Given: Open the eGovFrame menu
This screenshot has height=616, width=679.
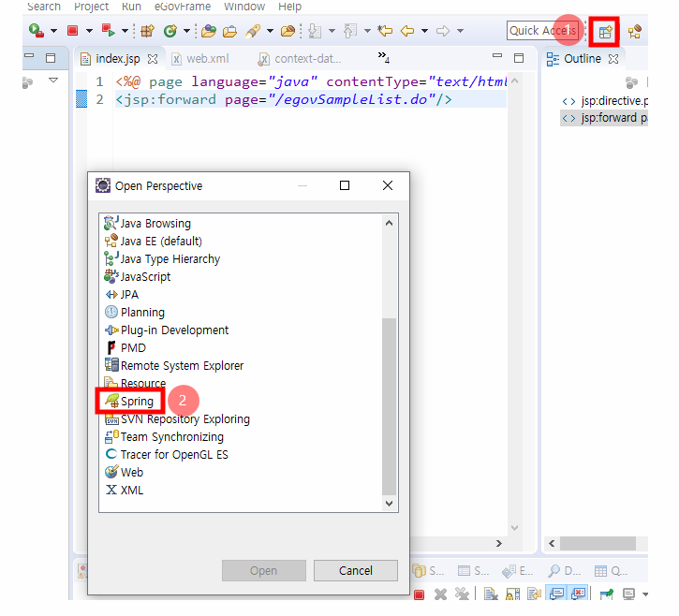Looking at the screenshot, I should (x=183, y=7).
